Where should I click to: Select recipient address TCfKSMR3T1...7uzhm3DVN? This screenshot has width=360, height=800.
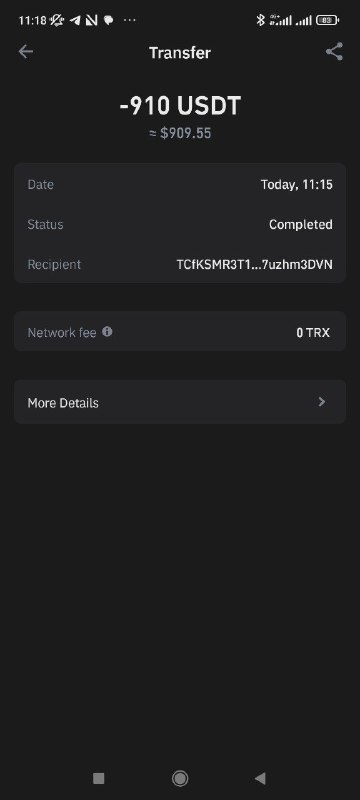(x=254, y=265)
